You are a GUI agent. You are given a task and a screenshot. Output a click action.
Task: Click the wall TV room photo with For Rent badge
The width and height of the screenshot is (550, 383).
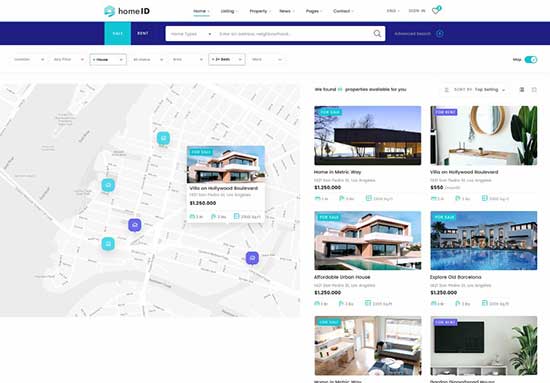click(x=484, y=346)
